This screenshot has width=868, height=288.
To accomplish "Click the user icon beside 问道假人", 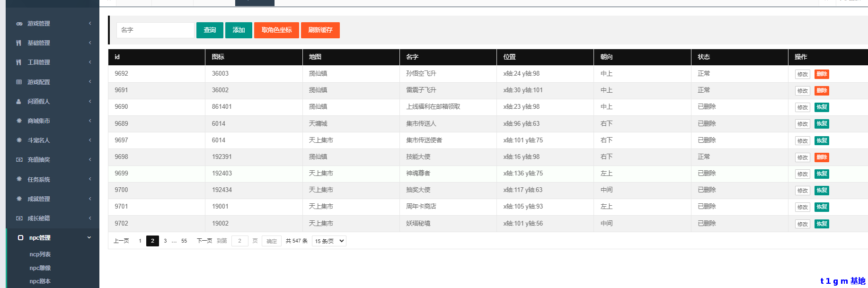I will tap(19, 102).
